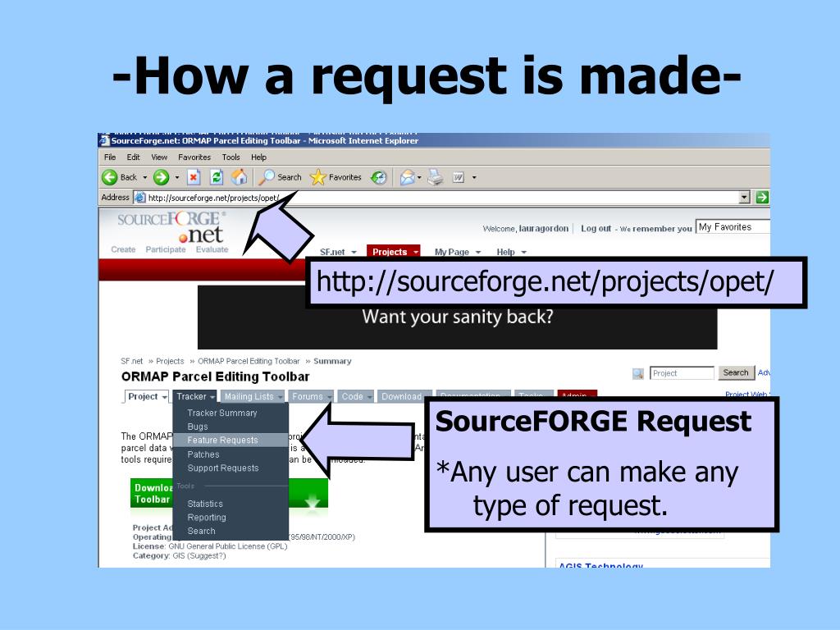Choose Statistics from Tracker menu
This screenshot has height=630, width=840.
coord(205,504)
